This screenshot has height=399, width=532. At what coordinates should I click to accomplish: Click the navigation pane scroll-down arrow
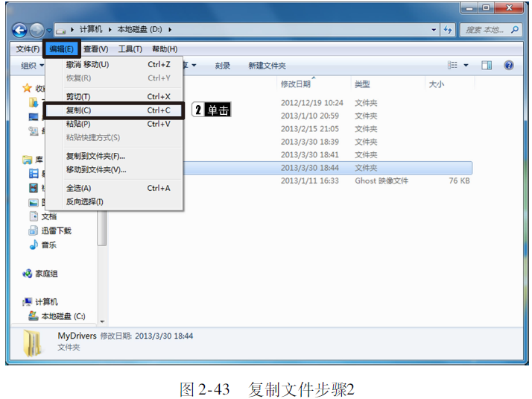click(102, 321)
